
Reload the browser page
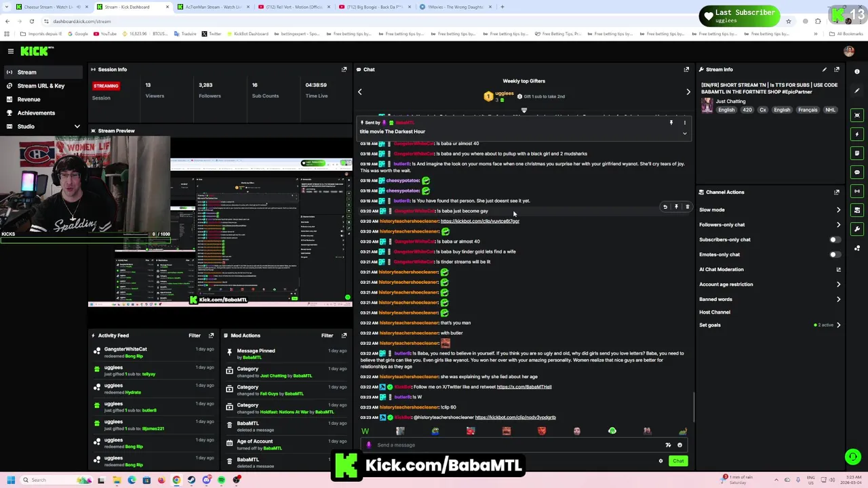pyautogui.click(x=31, y=21)
